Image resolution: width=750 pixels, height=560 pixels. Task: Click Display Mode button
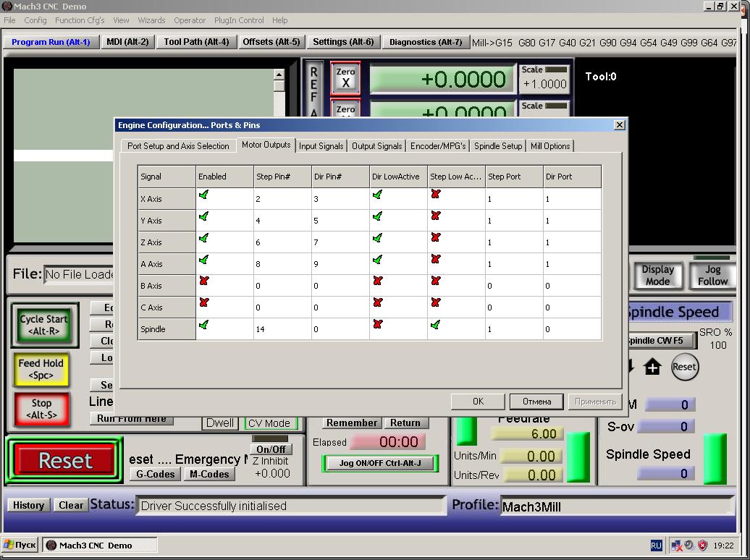(657, 276)
